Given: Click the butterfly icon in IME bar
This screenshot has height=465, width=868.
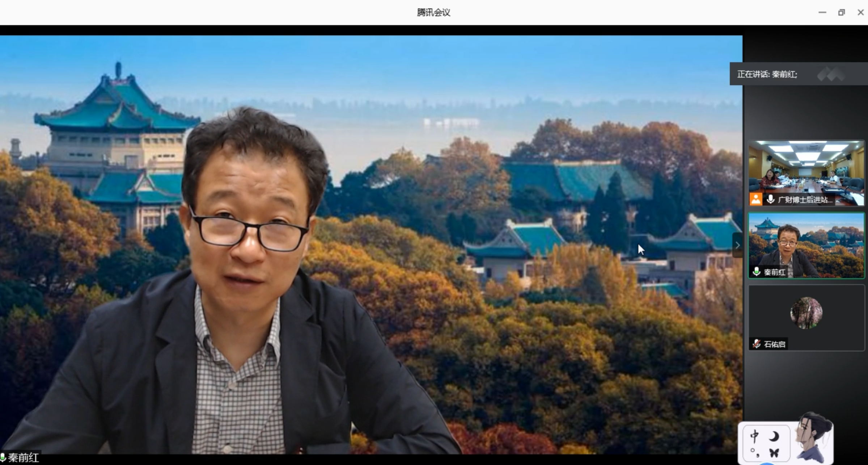Looking at the screenshot, I should tap(774, 452).
